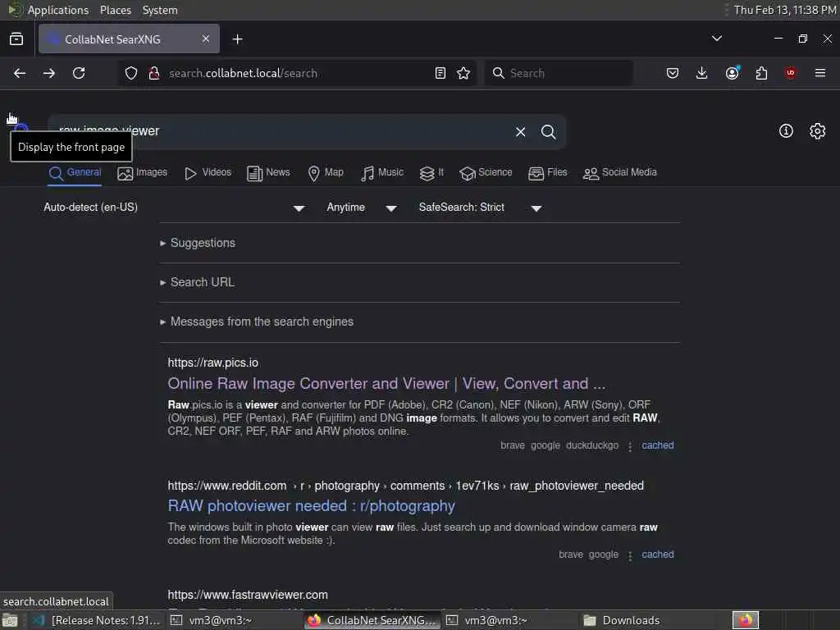This screenshot has width=840, height=630.
Task: Switch to the Social Media category
Action: [620, 173]
